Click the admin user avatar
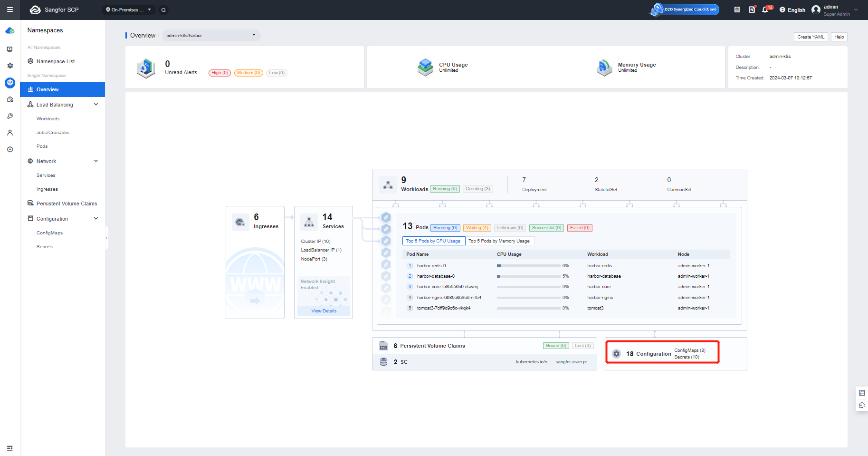 pos(816,10)
